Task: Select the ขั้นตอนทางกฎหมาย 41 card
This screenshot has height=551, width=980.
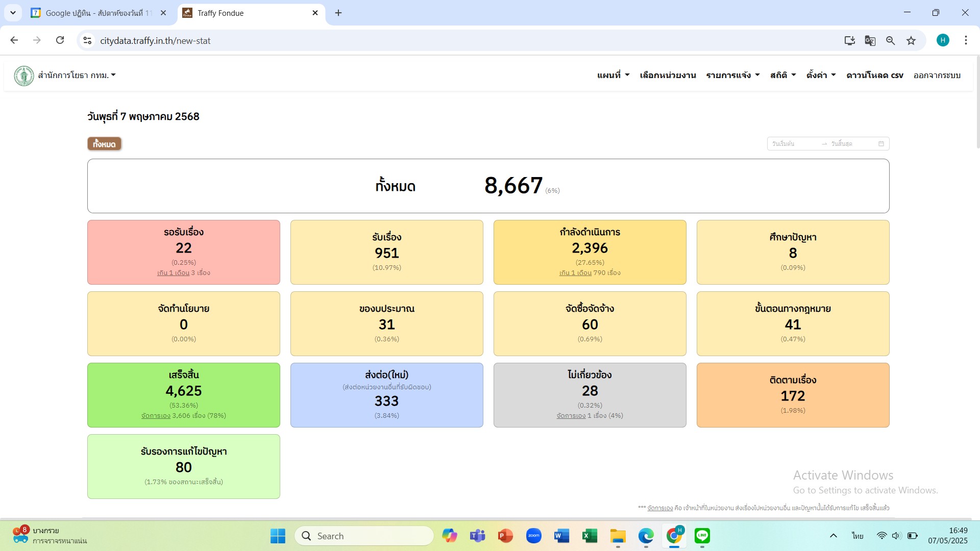Action: (793, 323)
